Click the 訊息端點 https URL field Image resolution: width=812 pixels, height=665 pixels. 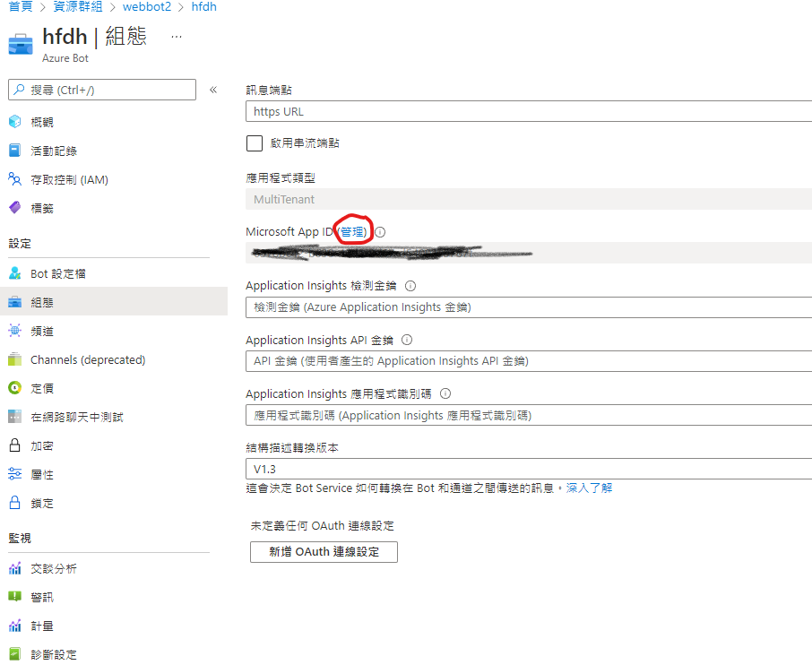tap(529, 111)
